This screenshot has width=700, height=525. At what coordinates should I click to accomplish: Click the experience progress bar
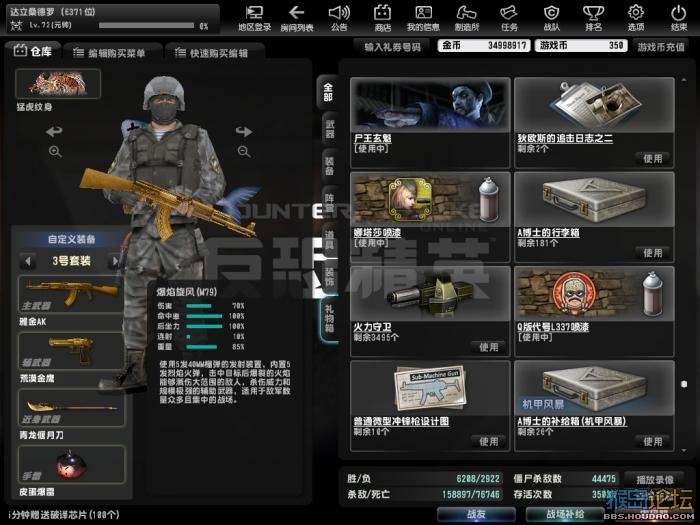click(x=146, y=26)
